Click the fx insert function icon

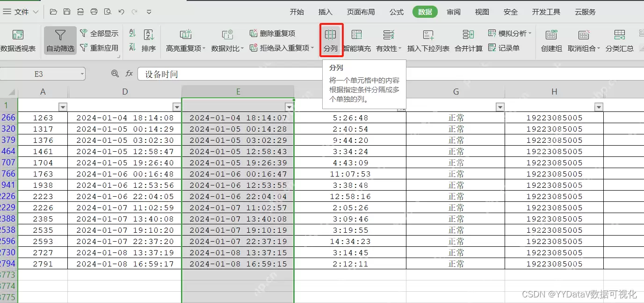pyautogui.click(x=129, y=74)
